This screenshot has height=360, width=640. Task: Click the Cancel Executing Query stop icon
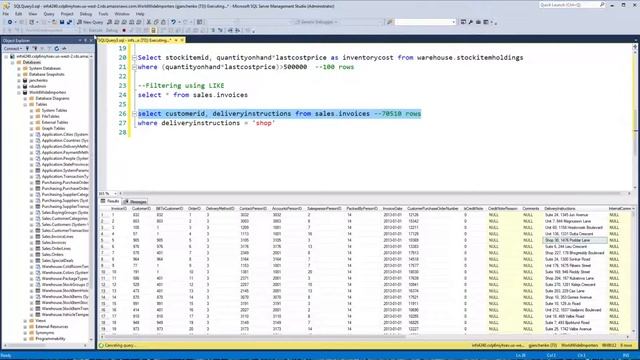124,30
